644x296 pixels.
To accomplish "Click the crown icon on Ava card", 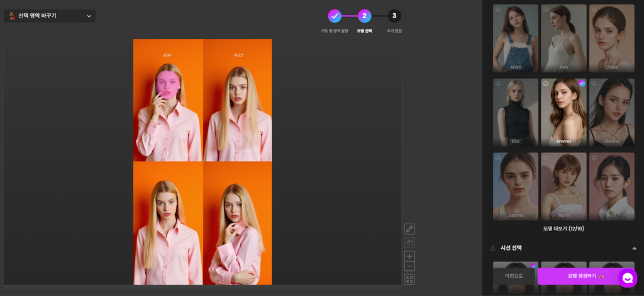I will coord(546,9).
